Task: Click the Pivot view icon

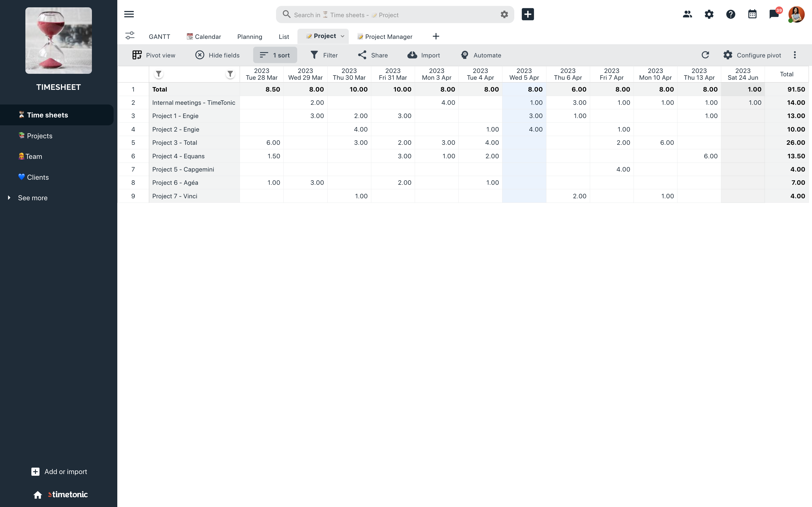Action: [x=136, y=55]
